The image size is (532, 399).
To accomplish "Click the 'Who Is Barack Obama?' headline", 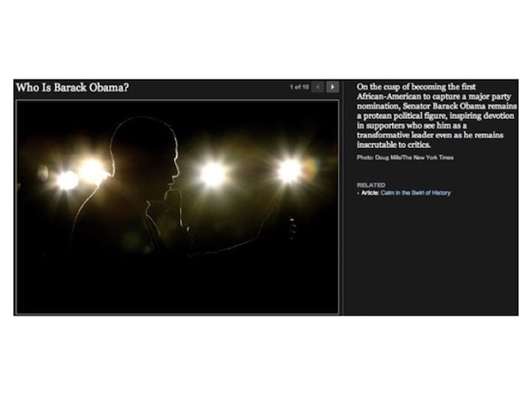I will pyautogui.click(x=73, y=88).
